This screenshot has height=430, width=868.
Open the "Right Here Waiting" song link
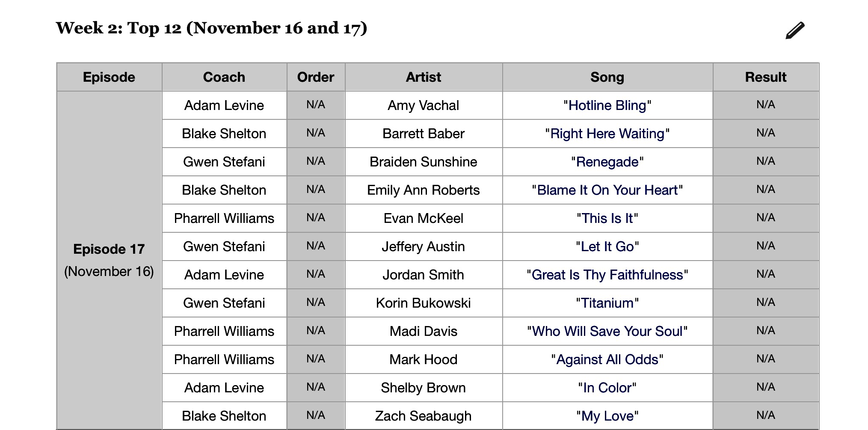(x=607, y=134)
